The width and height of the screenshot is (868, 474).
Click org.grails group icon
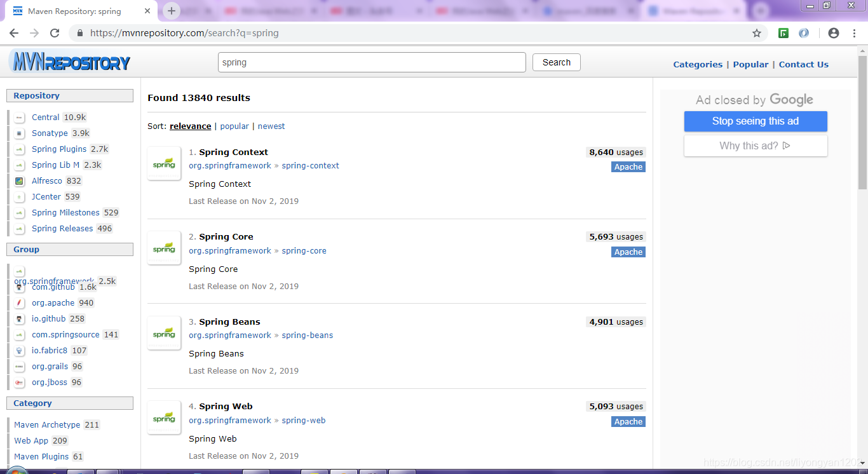[20, 367]
